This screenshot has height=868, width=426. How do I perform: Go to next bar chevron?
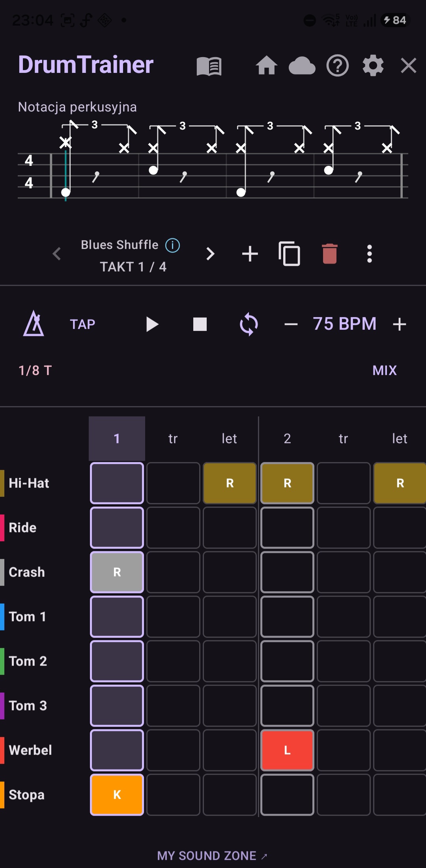[211, 254]
